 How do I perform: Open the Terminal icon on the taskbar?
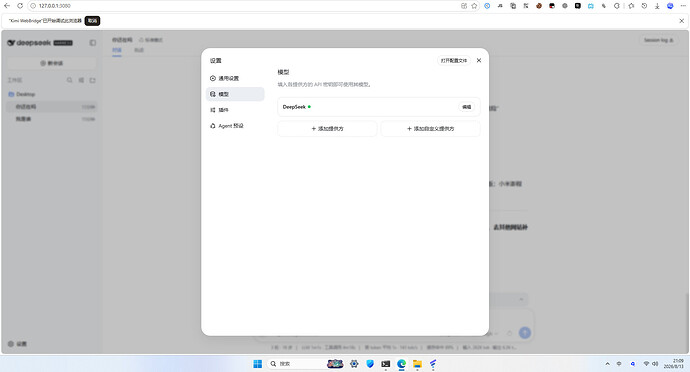click(386, 364)
